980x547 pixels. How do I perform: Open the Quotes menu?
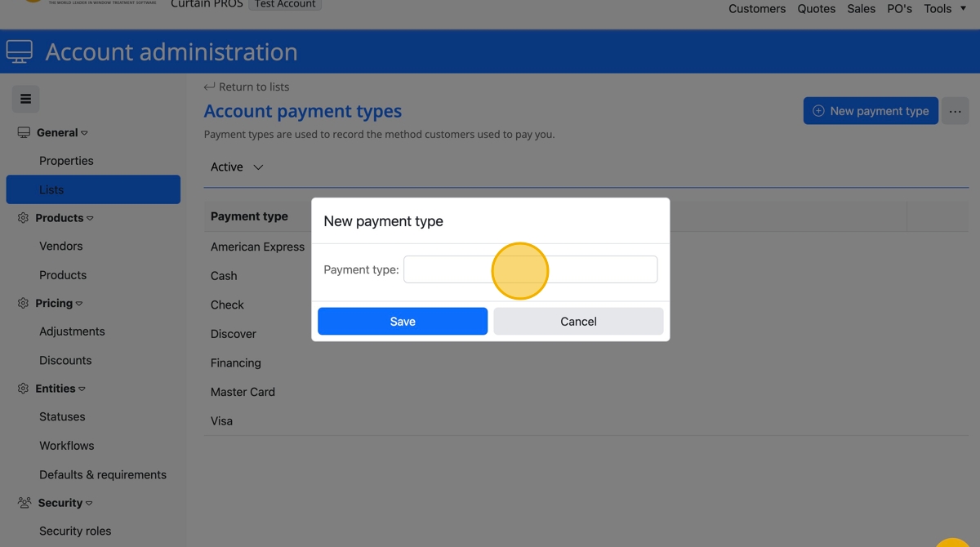817,8
